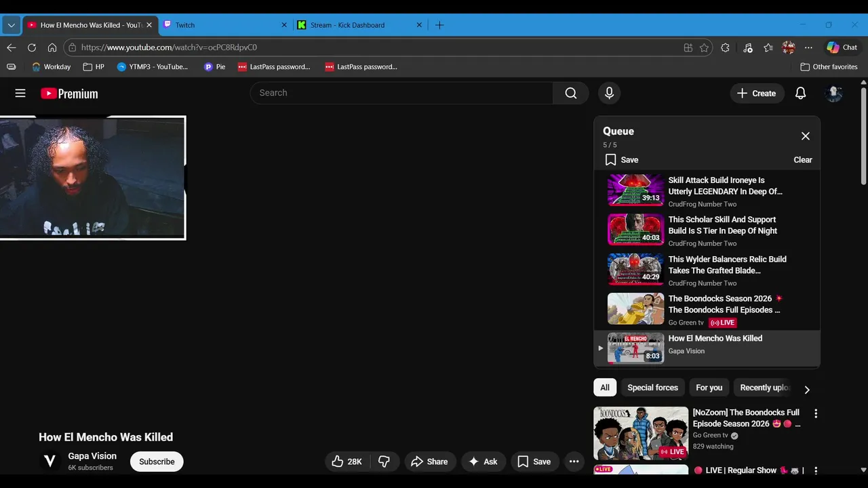The image size is (868, 488).
Task: Select the Special forces filter chip
Action: click(x=652, y=388)
